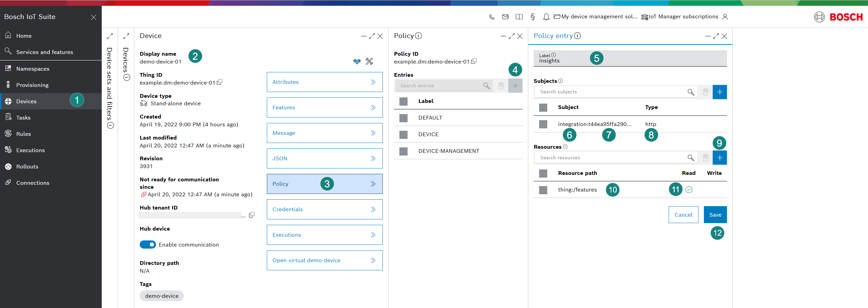This screenshot has width=868, height=308.
Task: Check the select-all entries Label checkbox
Action: point(403,101)
